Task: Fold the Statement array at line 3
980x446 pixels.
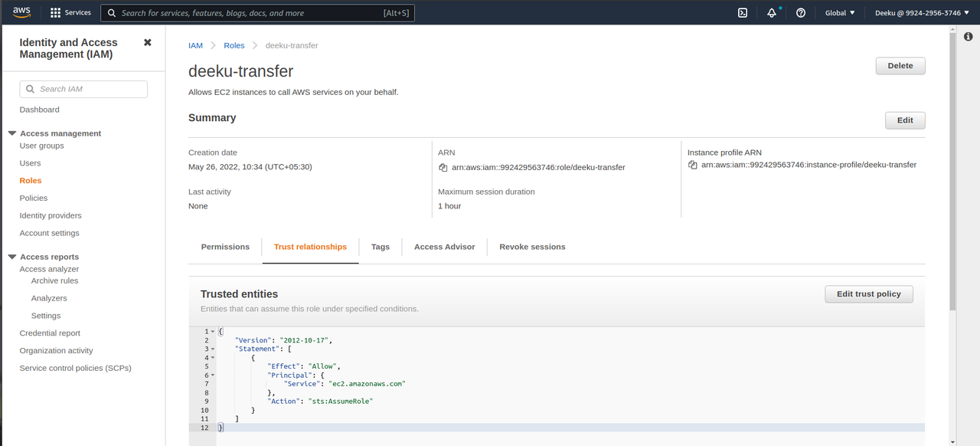Action: coord(213,349)
